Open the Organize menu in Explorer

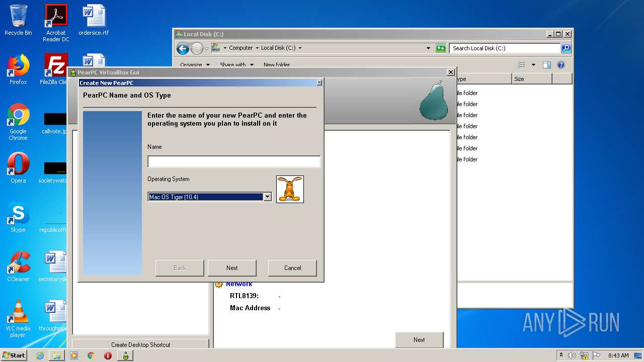point(194,65)
